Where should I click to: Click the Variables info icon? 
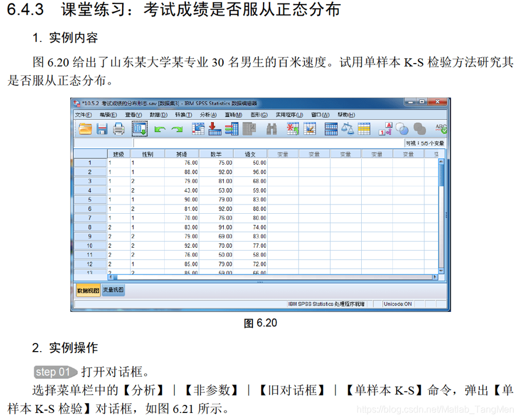pyautogui.click(x=231, y=129)
